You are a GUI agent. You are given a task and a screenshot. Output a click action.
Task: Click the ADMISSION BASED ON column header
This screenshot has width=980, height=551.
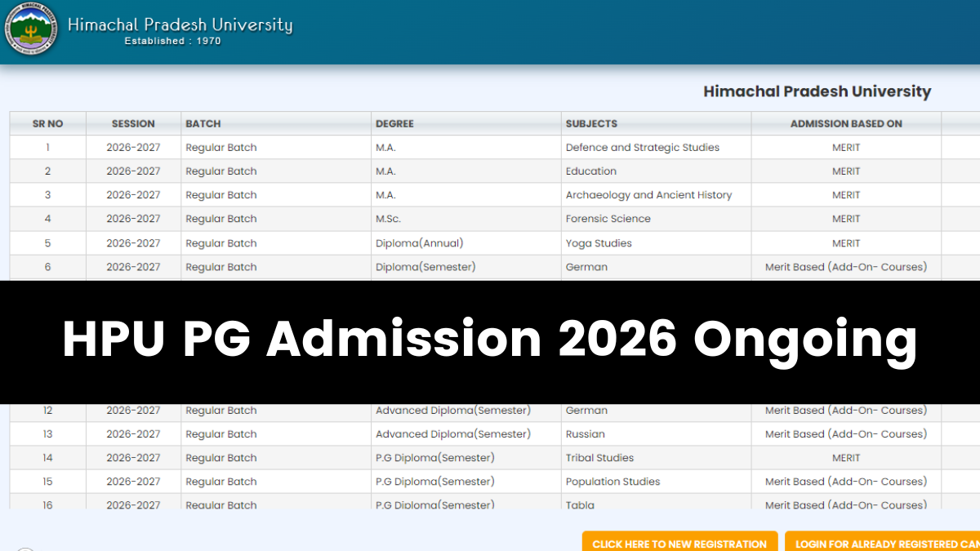click(846, 124)
